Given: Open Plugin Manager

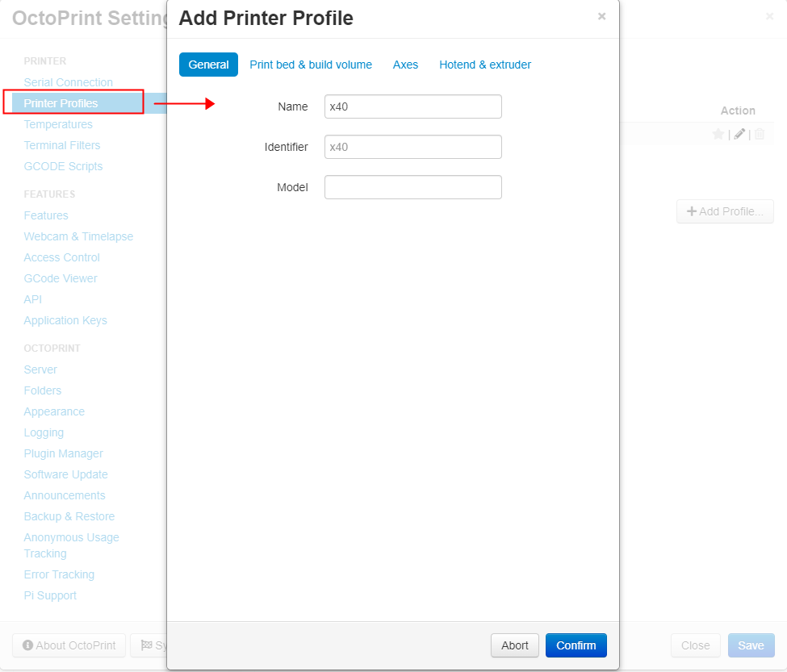Looking at the screenshot, I should pos(64,454).
